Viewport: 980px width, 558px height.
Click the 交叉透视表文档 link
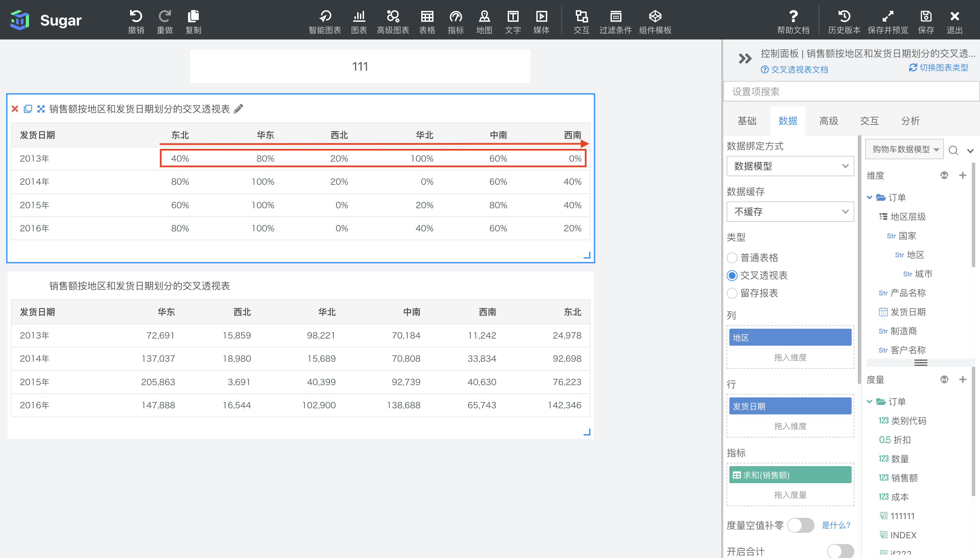[x=795, y=69]
